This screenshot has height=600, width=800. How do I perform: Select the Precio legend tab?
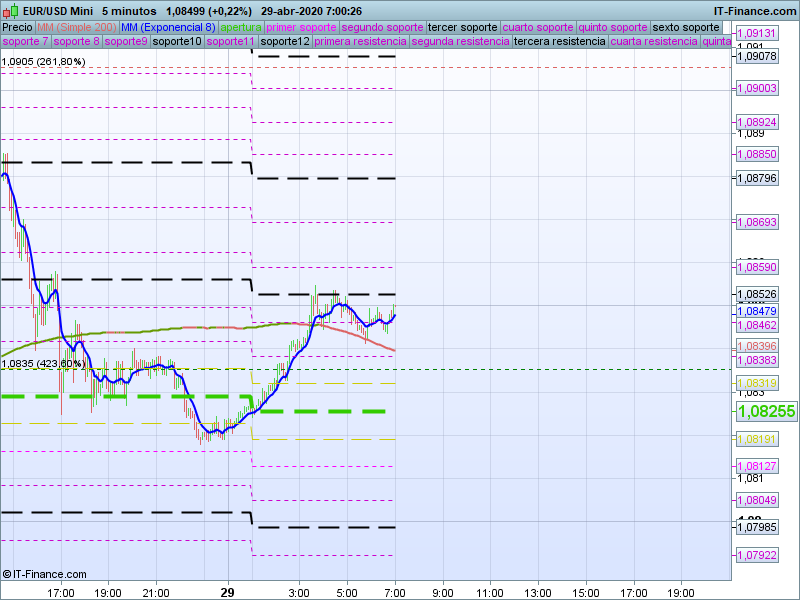pyautogui.click(x=17, y=27)
